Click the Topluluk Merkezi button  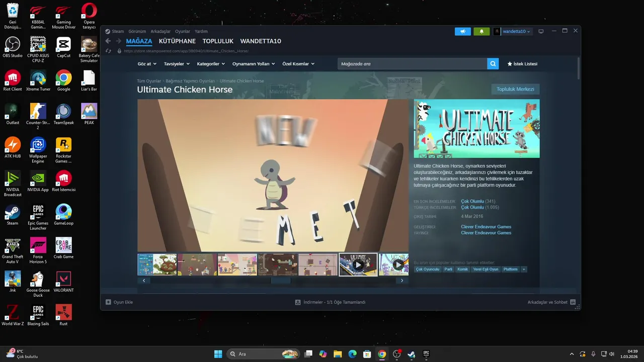click(515, 89)
